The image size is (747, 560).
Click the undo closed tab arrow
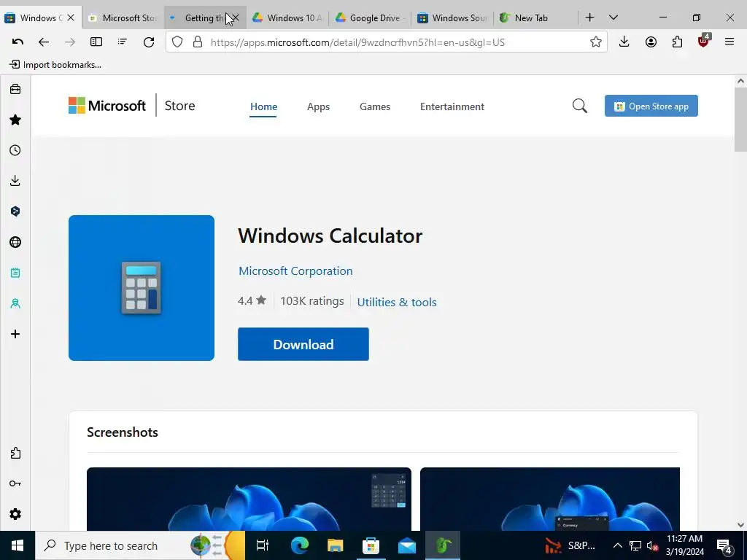[18, 42]
